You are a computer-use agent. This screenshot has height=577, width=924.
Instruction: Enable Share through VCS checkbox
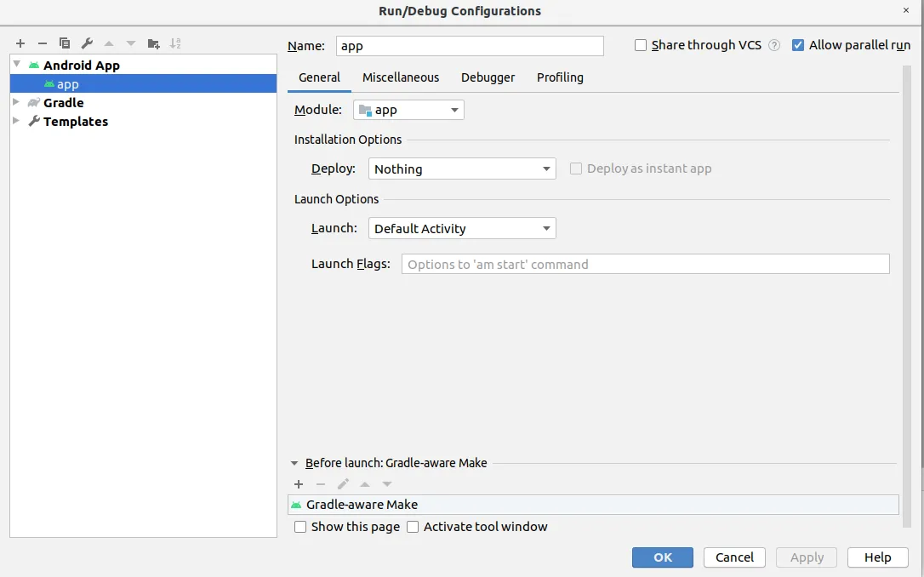[641, 46]
